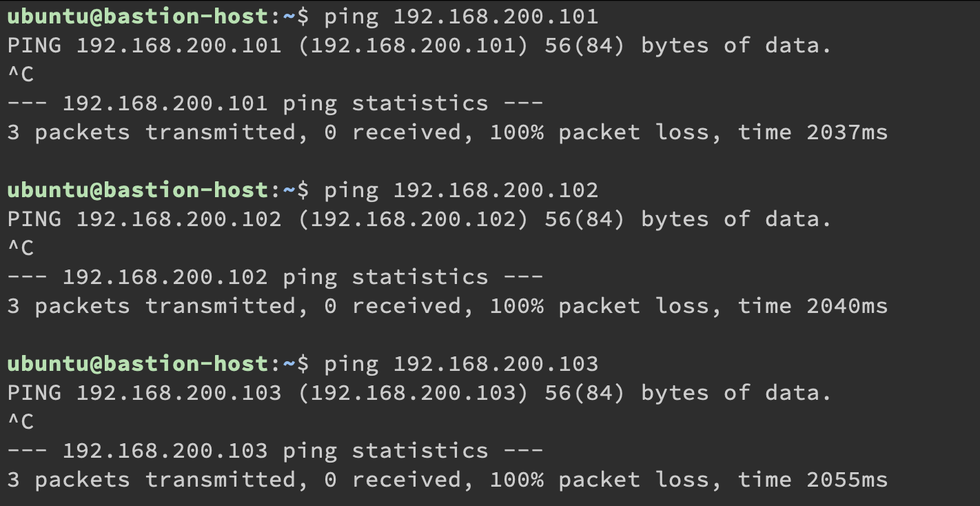The height and width of the screenshot is (506, 980).
Task: Select the 192.168.200.101 ping statistics header
Action: coord(275,103)
